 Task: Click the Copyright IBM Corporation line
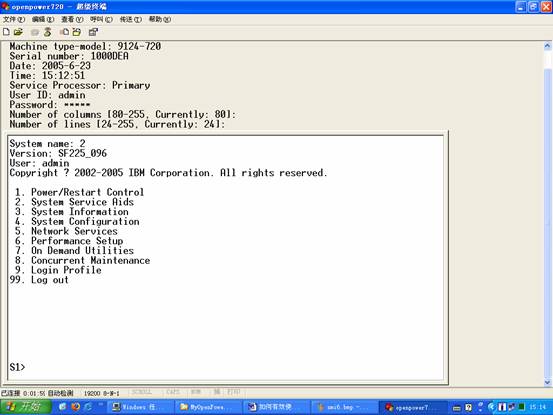169,173
